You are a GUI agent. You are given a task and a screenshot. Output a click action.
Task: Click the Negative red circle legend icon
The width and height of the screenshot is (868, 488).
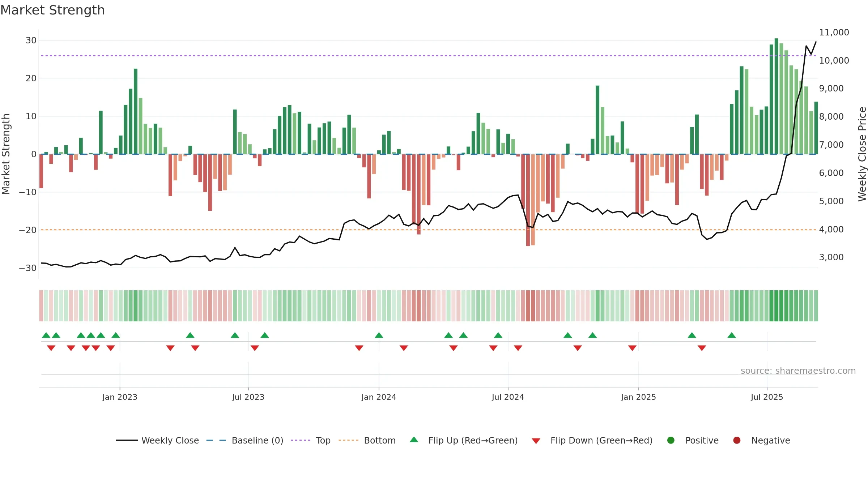pos(737,440)
